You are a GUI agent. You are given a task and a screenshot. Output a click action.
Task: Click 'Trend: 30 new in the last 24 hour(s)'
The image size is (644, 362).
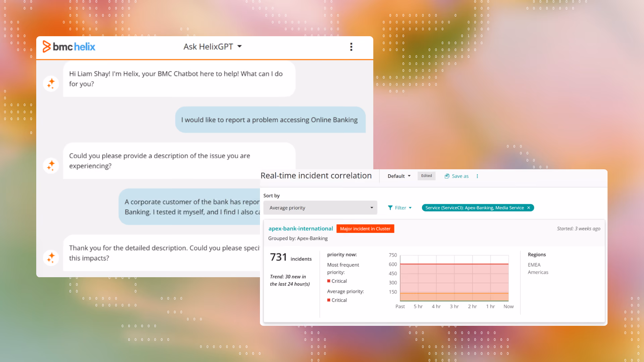coord(290,280)
